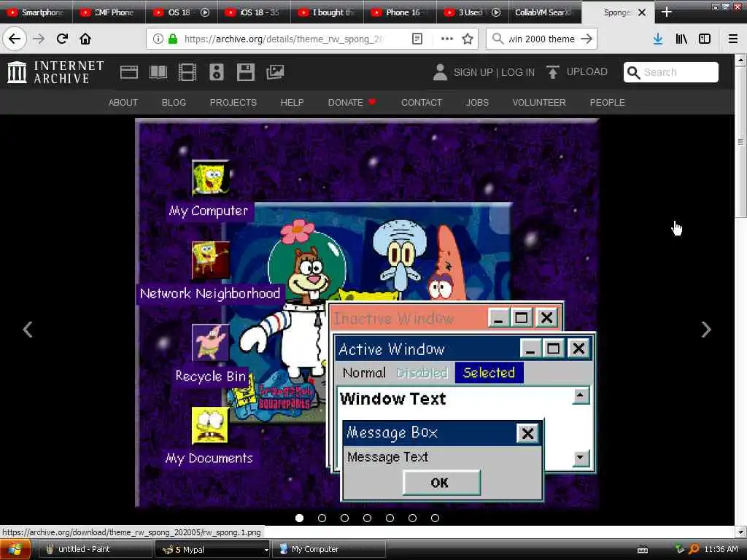Click the Internet Archive logo
The image size is (747, 560).
(55, 72)
